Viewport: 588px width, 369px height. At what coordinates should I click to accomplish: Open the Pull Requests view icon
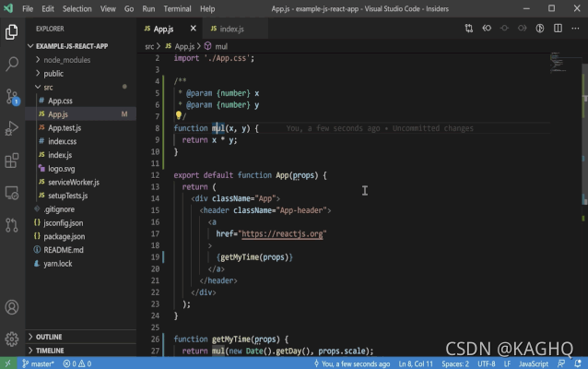tap(12, 225)
